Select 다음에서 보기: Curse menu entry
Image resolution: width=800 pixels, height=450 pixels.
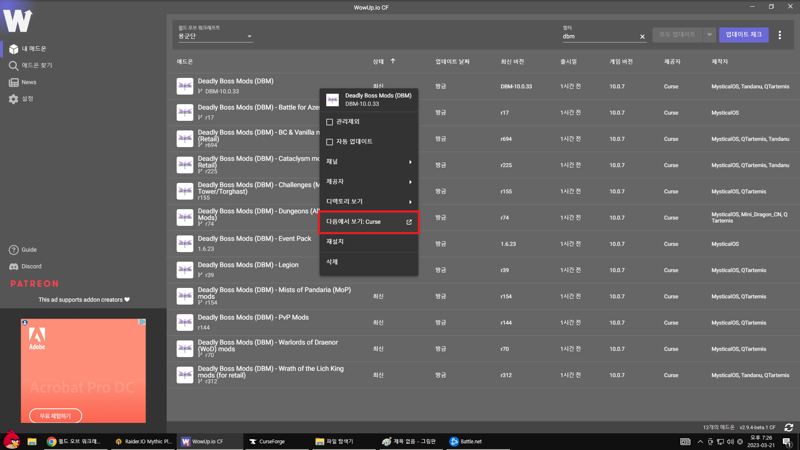368,222
